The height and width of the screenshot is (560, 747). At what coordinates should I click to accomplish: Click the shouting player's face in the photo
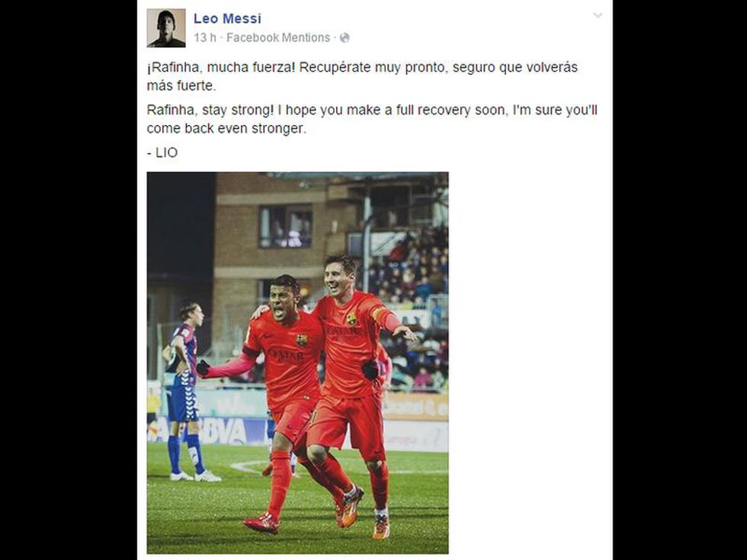(x=284, y=299)
